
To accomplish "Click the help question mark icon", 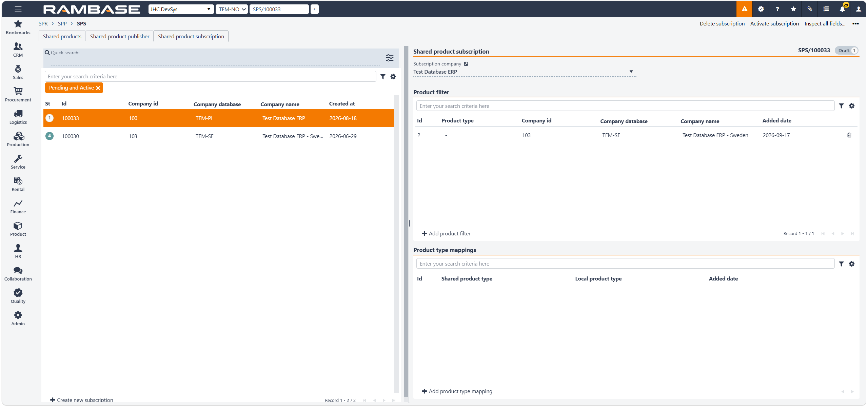I will point(777,9).
